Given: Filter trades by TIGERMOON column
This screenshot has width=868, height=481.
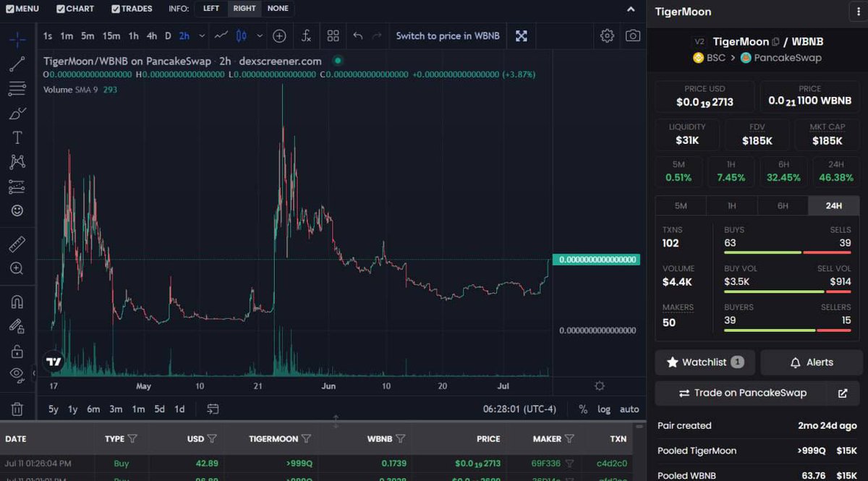Looking at the screenshot, I should (306, 438).
